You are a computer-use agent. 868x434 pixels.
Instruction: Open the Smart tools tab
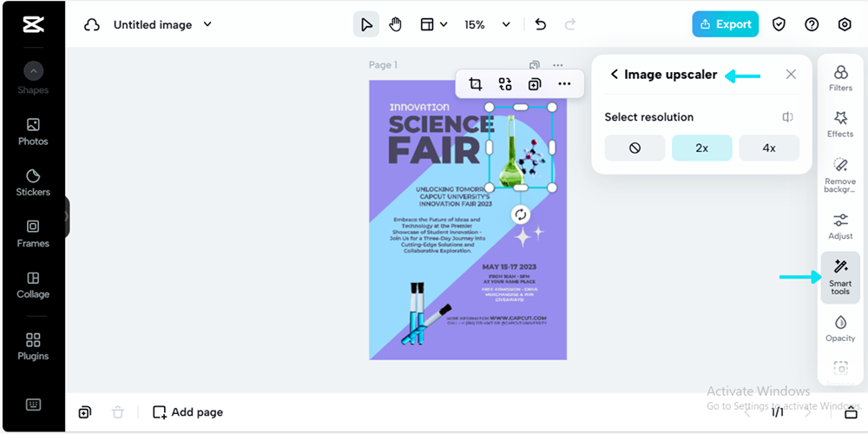pos(840,278)
